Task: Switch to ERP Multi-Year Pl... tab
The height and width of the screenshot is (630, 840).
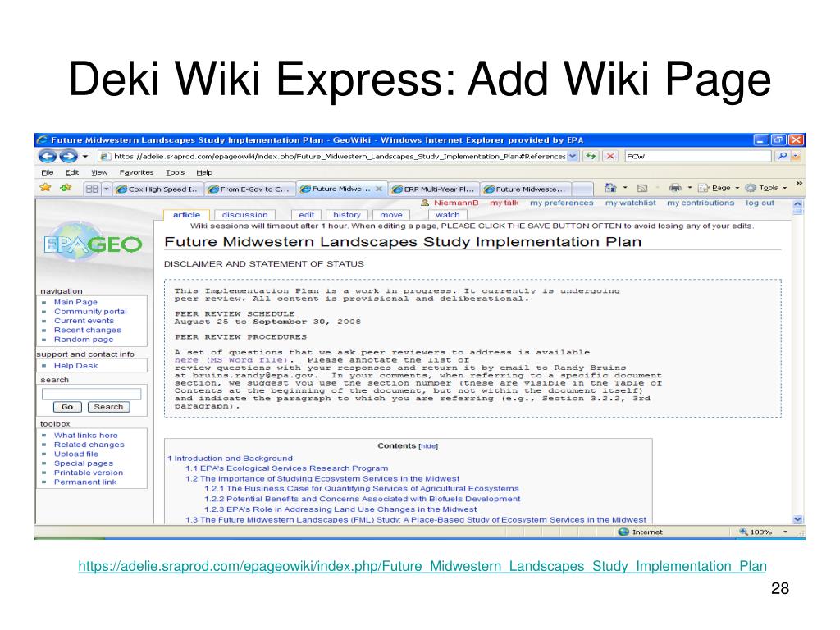Action: [433, 189]
